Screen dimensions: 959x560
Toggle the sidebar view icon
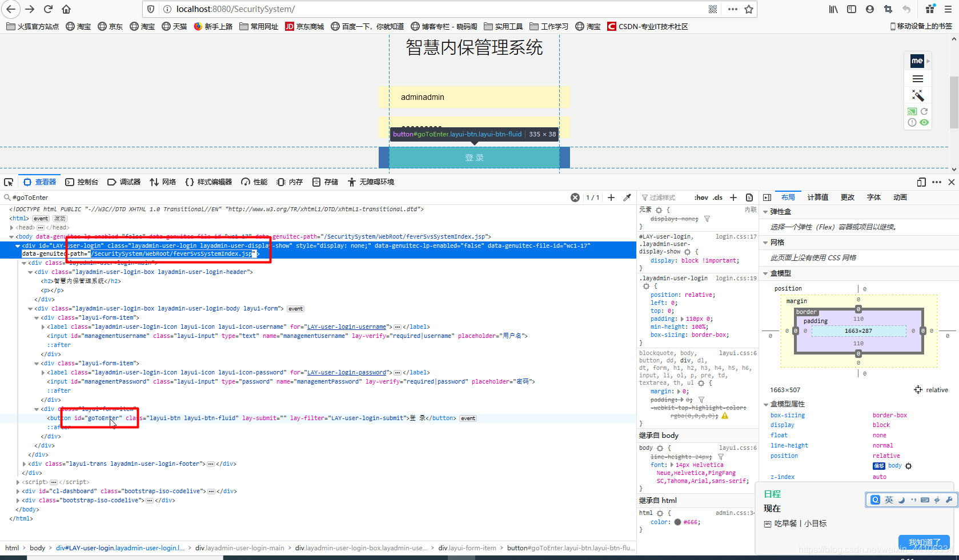click(852, 9)
